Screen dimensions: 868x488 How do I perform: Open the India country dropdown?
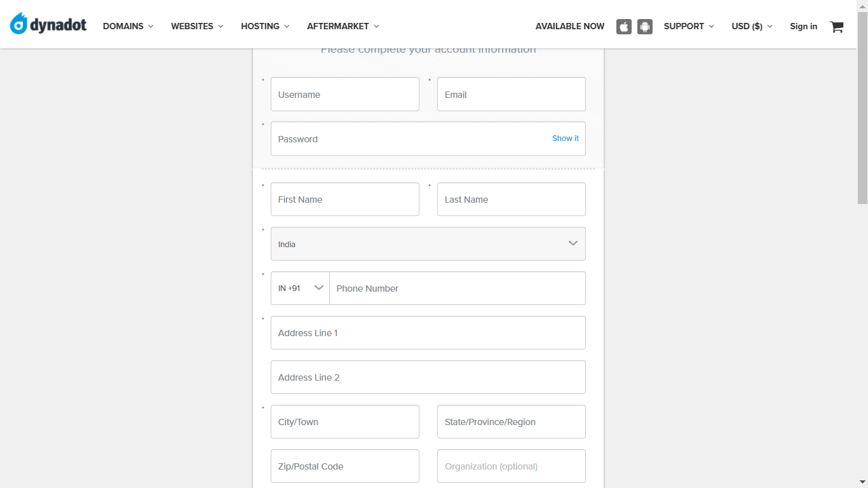tap(428, 244)
